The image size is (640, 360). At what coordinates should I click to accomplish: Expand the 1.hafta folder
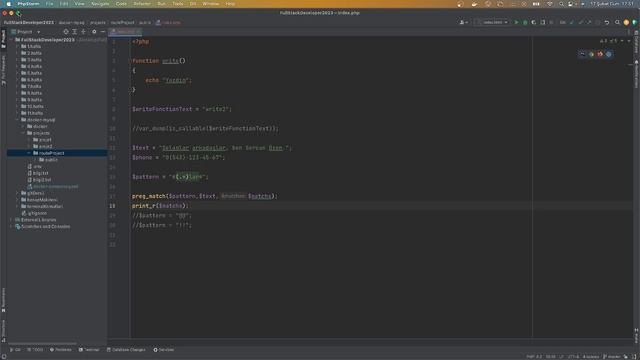pos(18,47)
